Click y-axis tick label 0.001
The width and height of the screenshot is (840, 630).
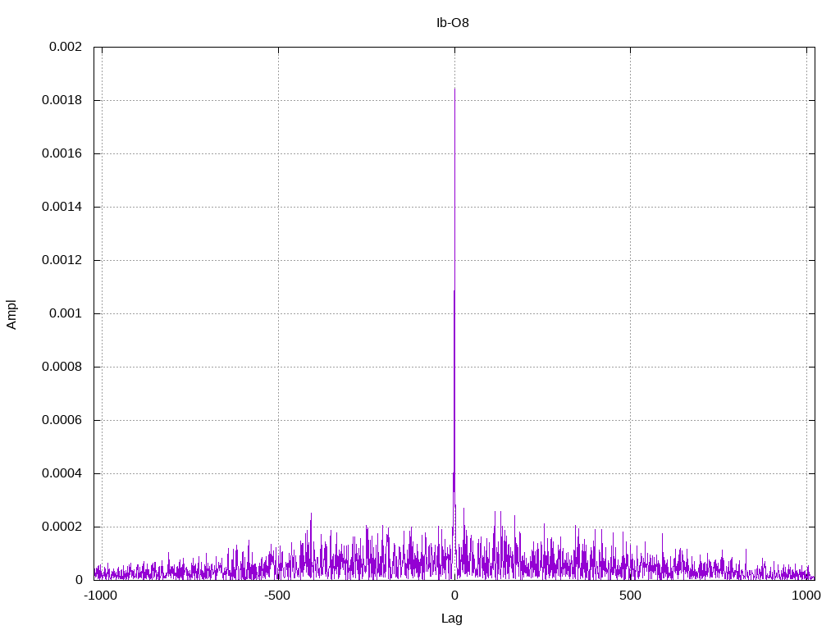(x=66, y=313)
